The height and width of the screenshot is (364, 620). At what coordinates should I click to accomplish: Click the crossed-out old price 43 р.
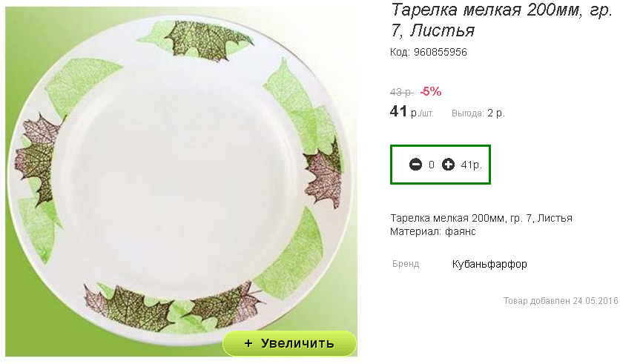click(402, 92)
